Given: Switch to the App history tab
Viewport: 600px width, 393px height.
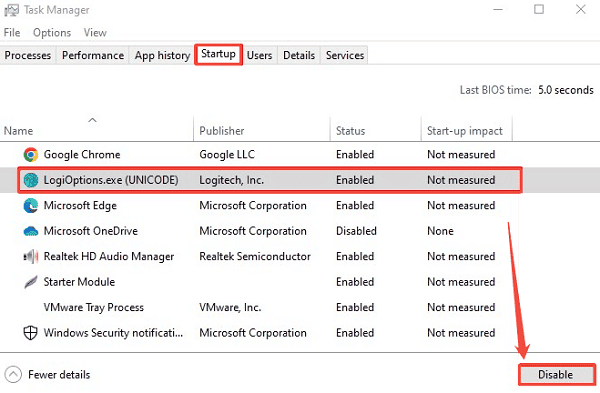Looking at the screenshot, I should [x=162, y=55].
